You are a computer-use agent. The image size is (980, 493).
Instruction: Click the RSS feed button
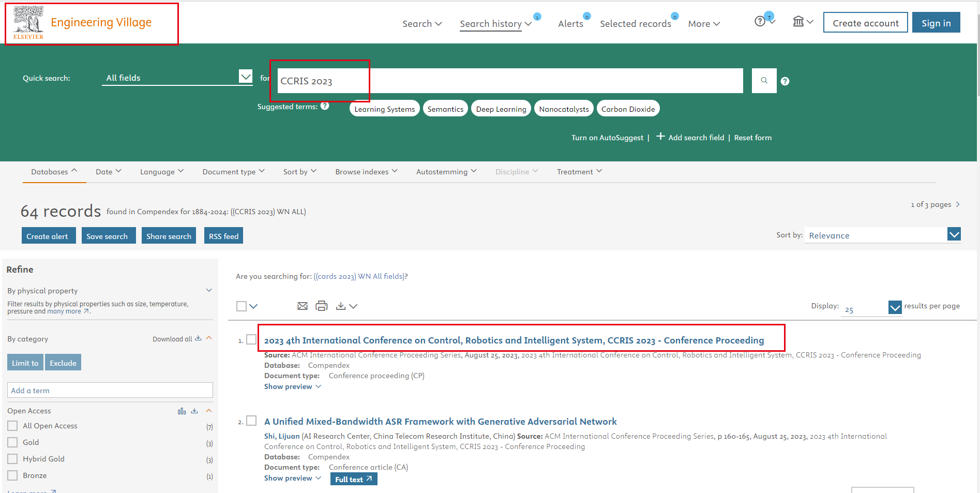pyautogui.click(x=223, y=236)
